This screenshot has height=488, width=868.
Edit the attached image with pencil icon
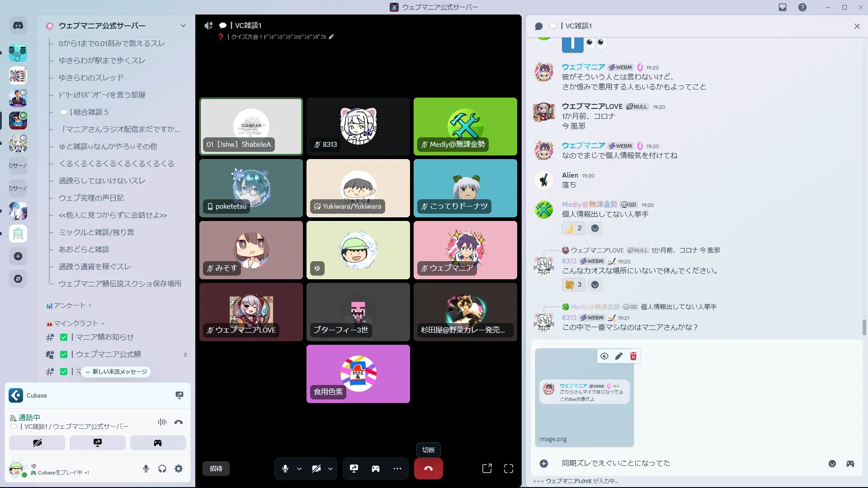point(618,357)
